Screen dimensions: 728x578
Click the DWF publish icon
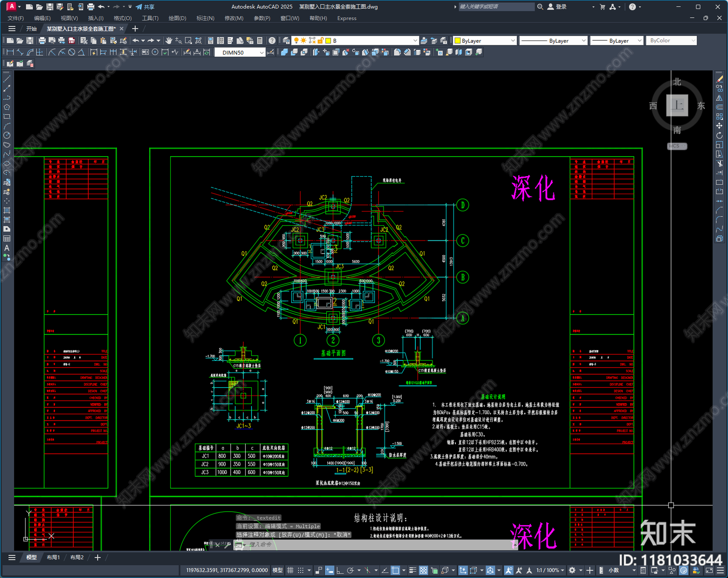[x=71, y=41]
